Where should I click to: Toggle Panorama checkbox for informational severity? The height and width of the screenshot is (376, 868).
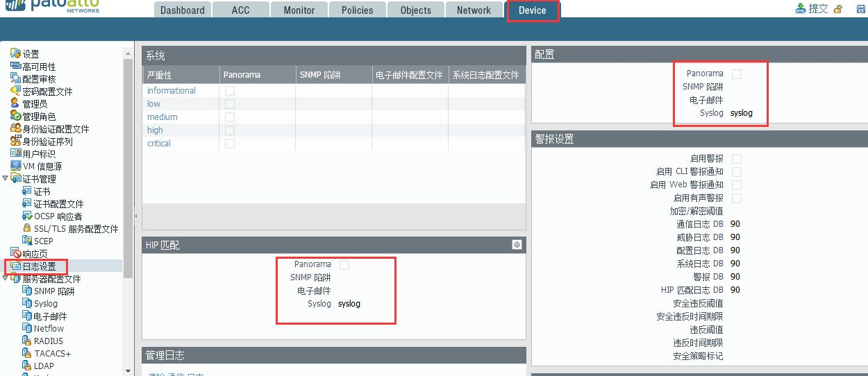click(229, 91)
